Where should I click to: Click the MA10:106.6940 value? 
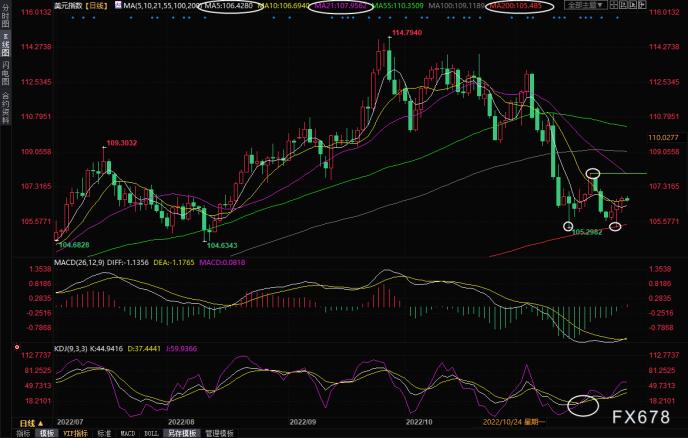(283, 6)
